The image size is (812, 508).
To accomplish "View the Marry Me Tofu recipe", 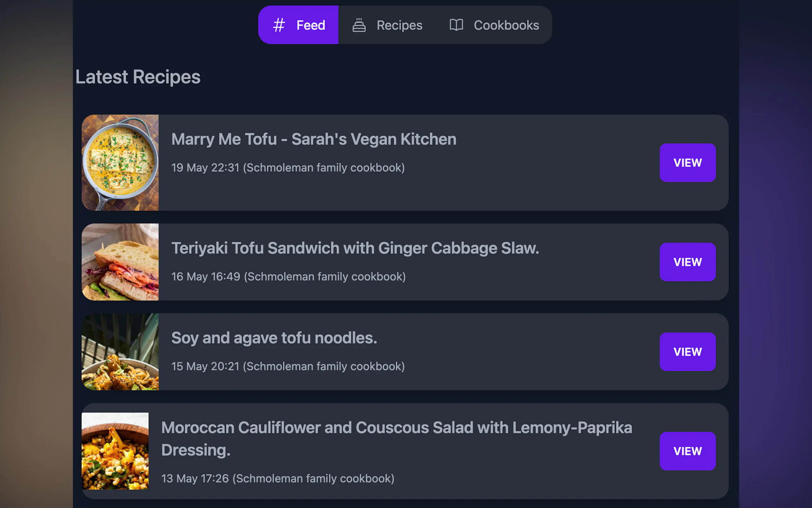I will coord(687,163).
